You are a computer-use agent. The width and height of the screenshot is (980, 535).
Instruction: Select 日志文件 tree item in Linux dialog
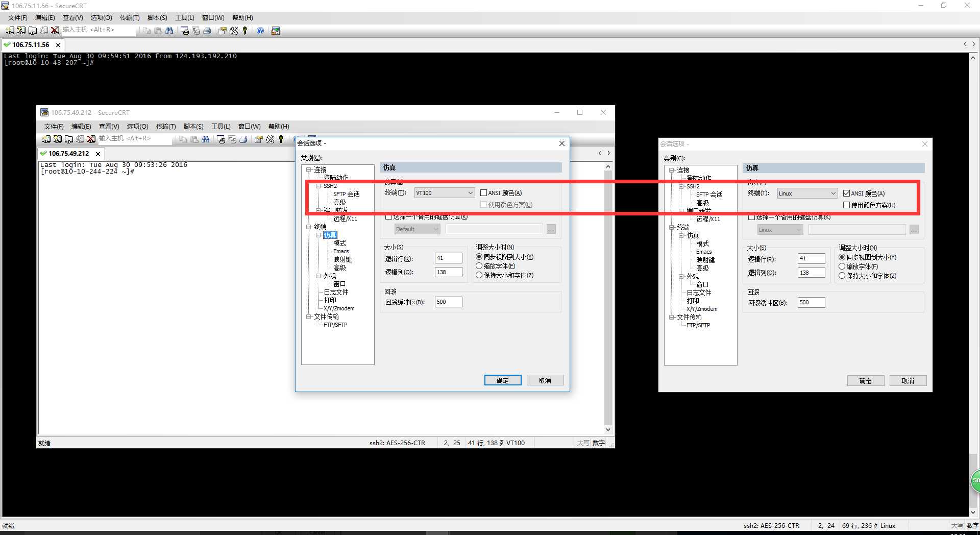click(x=699, y=293)
